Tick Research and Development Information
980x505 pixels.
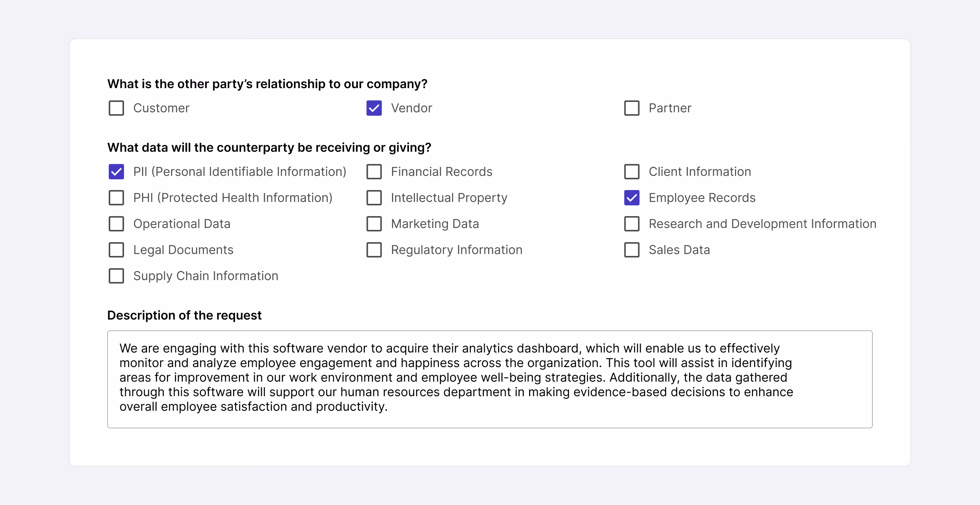632,224
